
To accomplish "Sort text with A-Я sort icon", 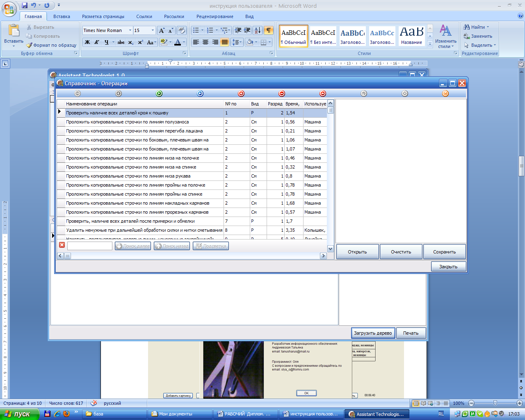I will [258, 30].
